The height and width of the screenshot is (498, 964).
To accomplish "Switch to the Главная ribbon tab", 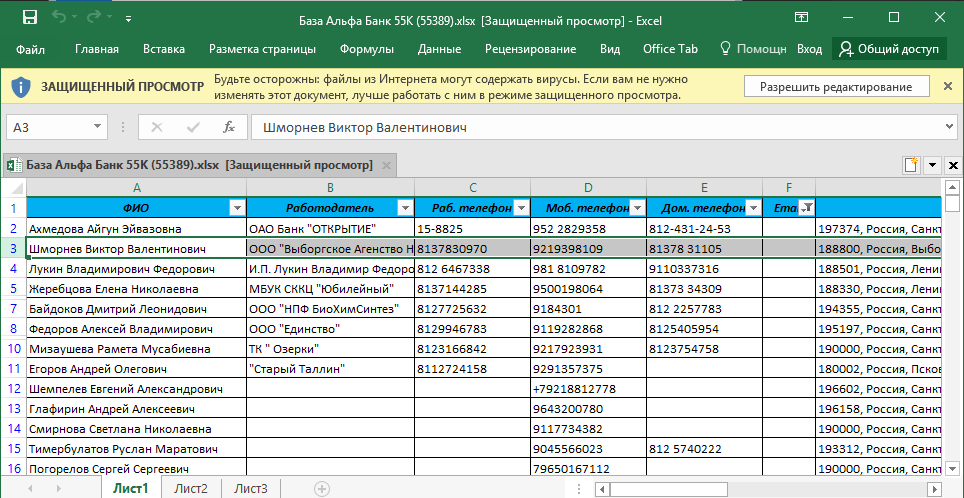I will pos(97,49).
